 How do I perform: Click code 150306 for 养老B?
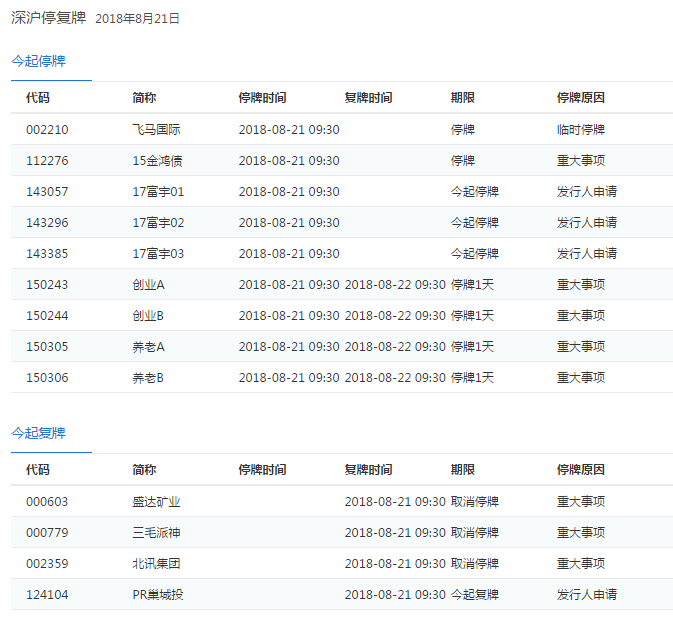pos(47,378)
